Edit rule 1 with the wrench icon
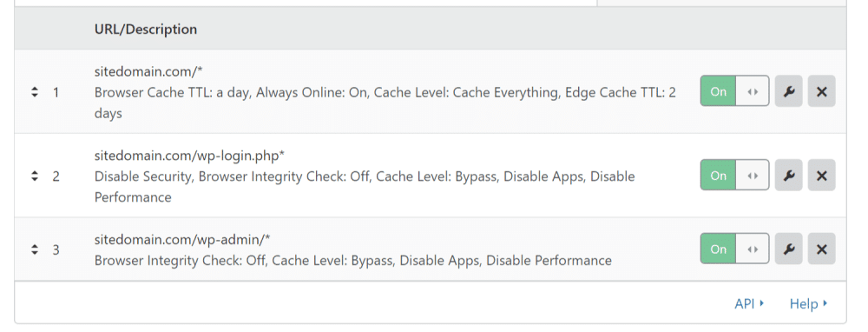The width and height of the screenshot is (868, 332). [x=788, y=91]
